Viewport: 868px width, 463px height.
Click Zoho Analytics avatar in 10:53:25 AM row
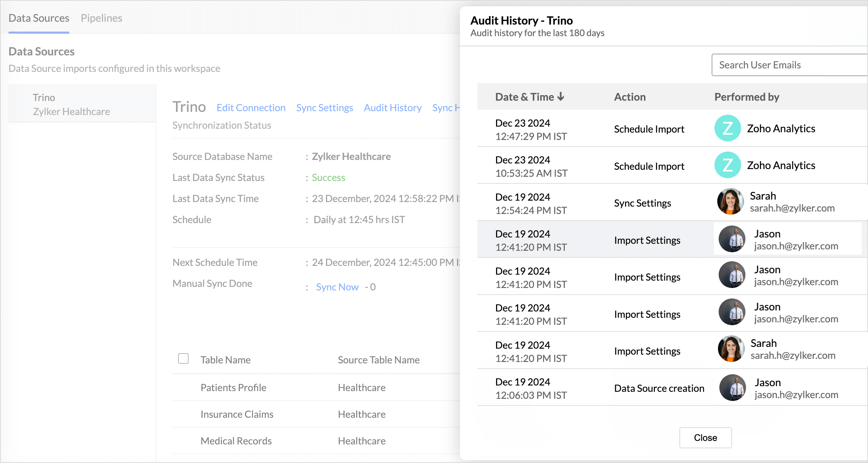pyautogui.click(x=728, y=165)
